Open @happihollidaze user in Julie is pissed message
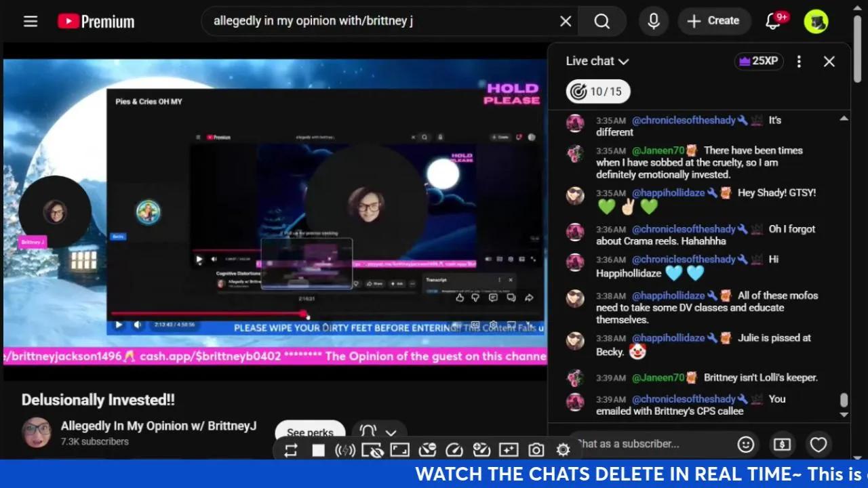The width and height of the screenshot is (868, 488). point(669,338)
